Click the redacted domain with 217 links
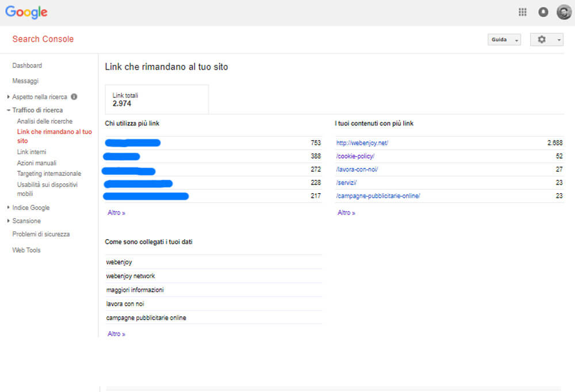575x392 pixels. (x=146, y=196)
